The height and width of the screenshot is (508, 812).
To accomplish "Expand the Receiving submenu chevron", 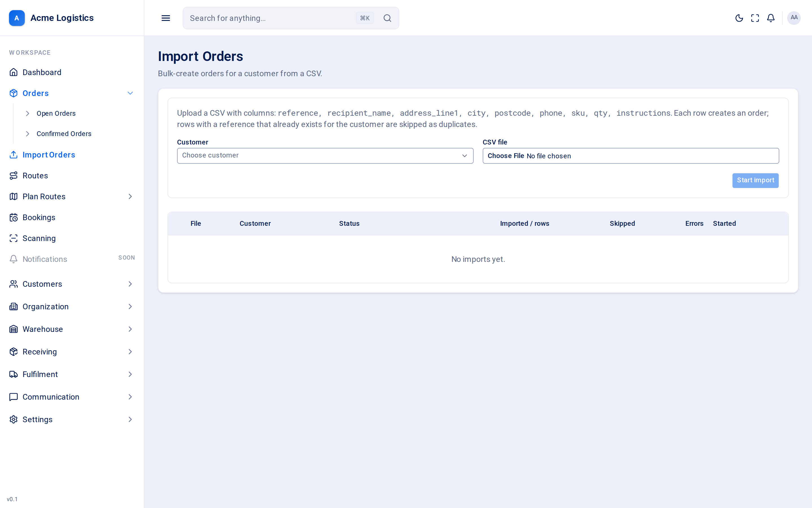I will coord(130,351).
